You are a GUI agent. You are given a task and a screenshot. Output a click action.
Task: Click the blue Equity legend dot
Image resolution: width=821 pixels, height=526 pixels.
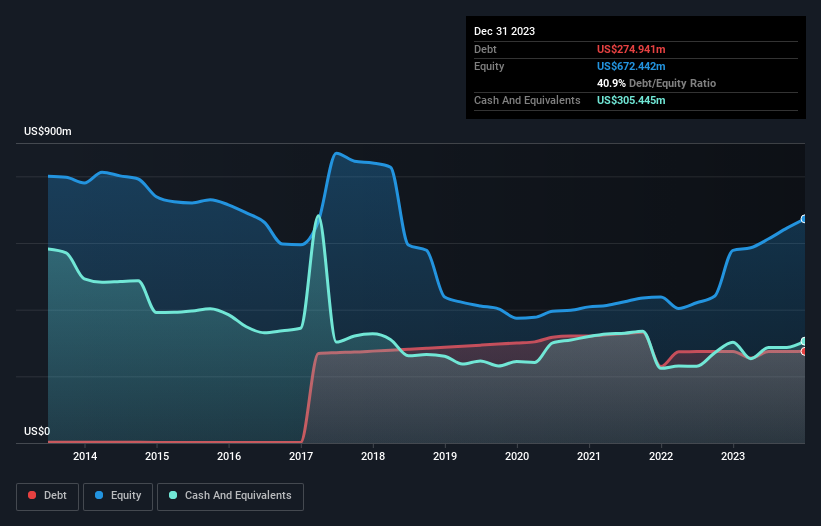point(99,495)
